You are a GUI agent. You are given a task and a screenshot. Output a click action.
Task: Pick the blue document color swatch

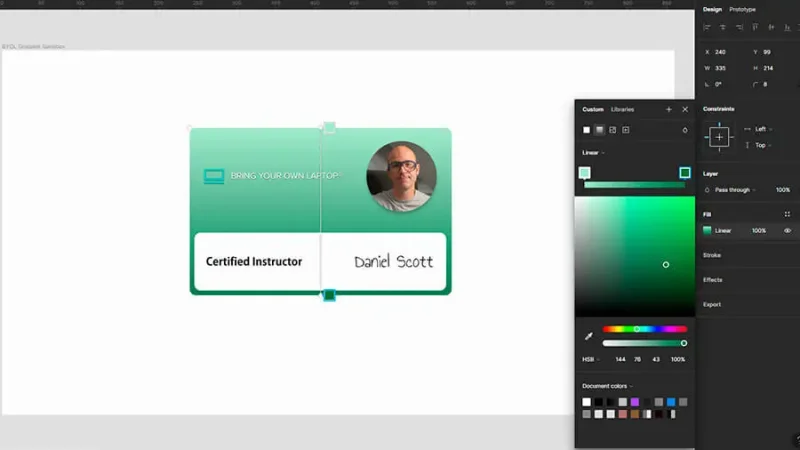pos(671,402)
